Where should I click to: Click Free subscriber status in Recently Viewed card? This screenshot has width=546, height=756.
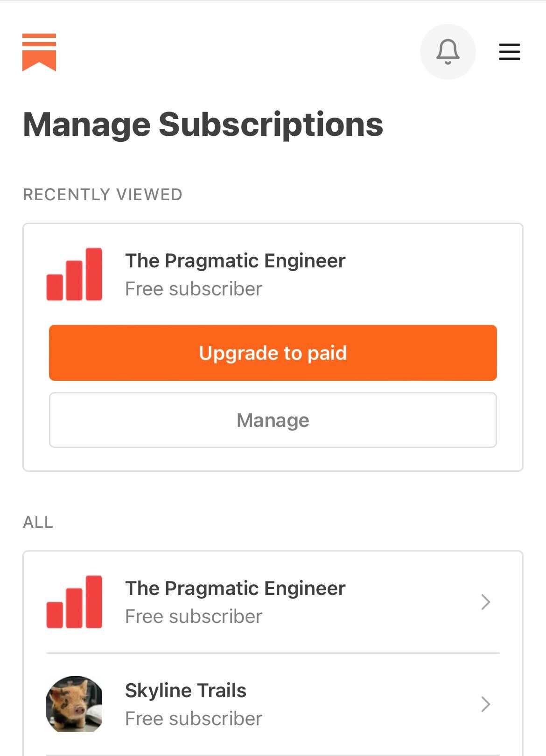click(x=194, y=289)
